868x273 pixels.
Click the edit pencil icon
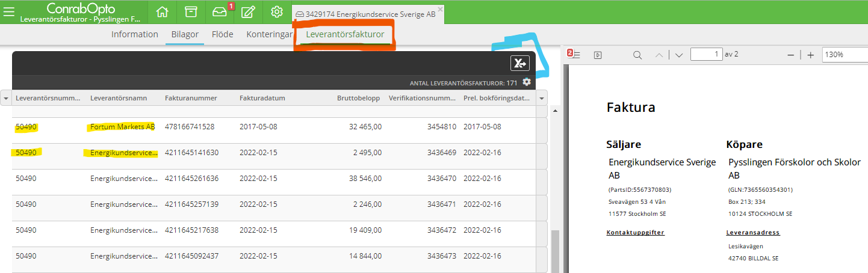click(x=247, y=13)
